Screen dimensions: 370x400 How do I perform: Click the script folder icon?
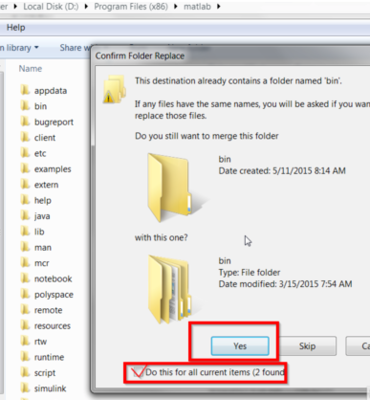click(25, 372)
